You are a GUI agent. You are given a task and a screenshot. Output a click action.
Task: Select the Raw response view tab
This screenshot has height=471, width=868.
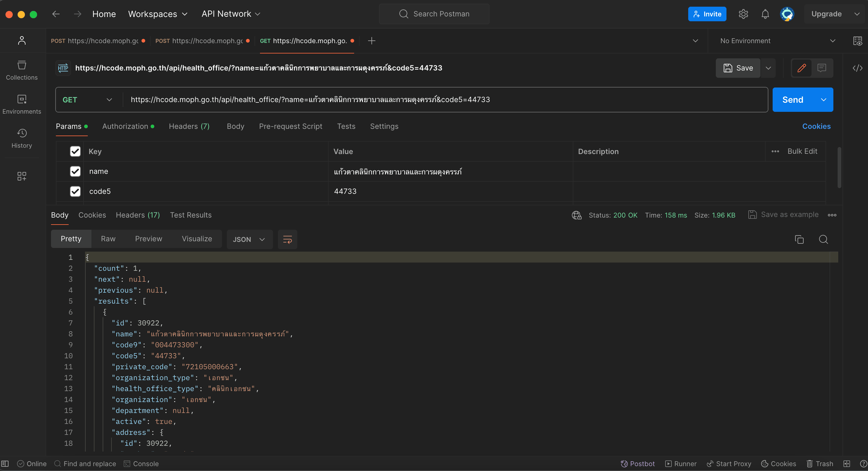(x=108, y=239)
